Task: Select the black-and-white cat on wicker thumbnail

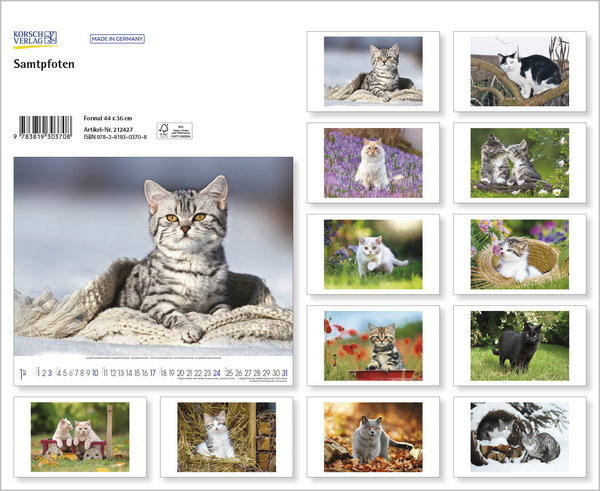Action: (x=519, y=71)
